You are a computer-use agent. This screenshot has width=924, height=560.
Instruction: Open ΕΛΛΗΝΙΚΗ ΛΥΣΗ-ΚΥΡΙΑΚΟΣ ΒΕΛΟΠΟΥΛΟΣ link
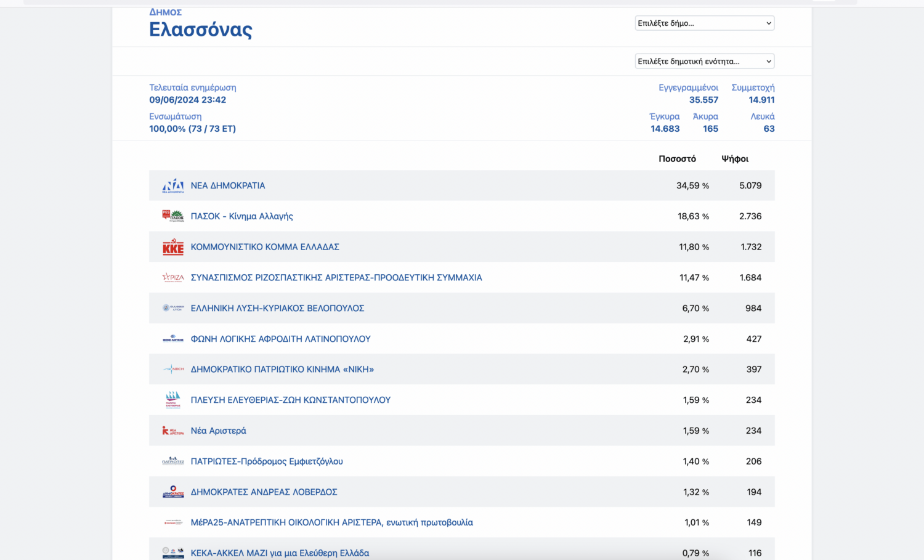click(278, 308)
